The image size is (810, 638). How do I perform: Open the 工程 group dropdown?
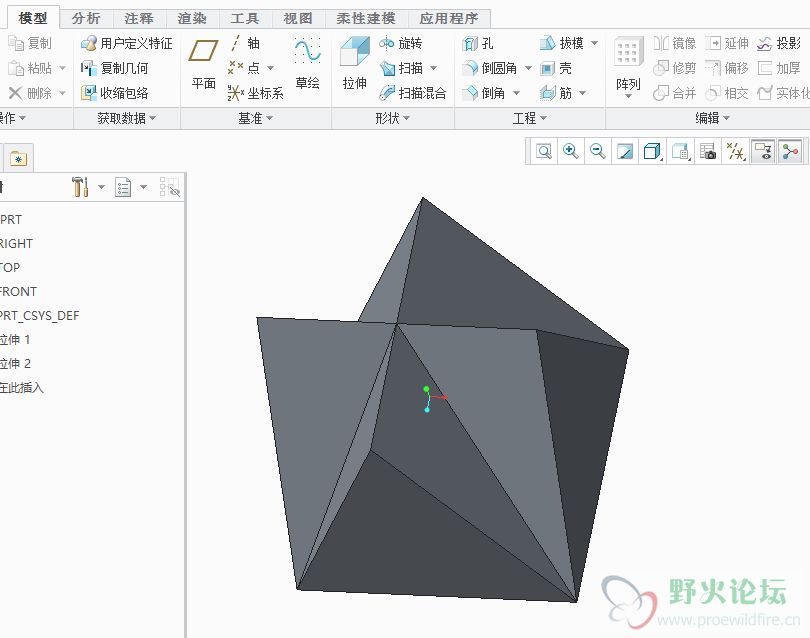point(529,118)
